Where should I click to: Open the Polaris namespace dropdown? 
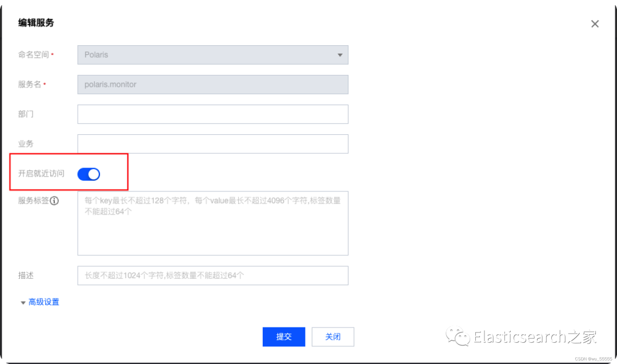[x=213, y=55]
